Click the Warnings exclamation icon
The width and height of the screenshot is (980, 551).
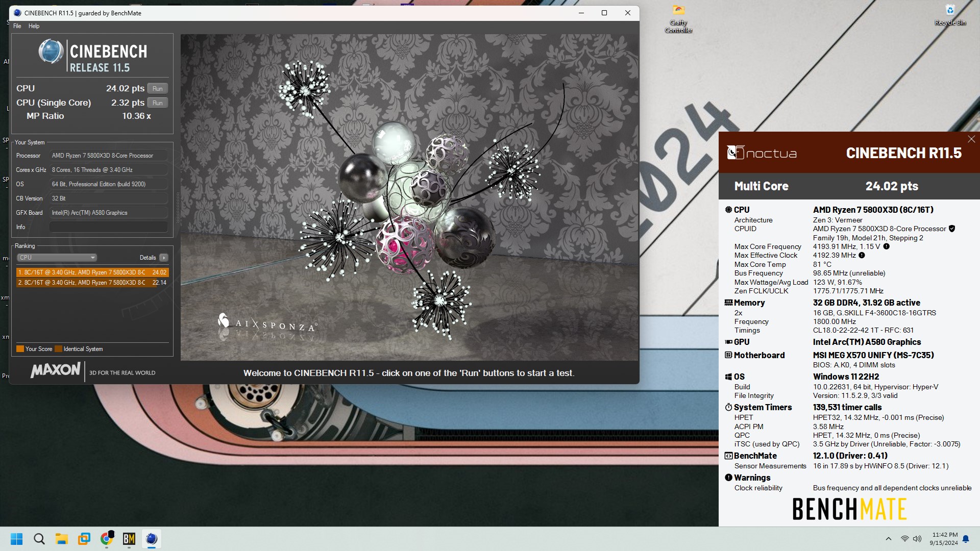(728, 478)
